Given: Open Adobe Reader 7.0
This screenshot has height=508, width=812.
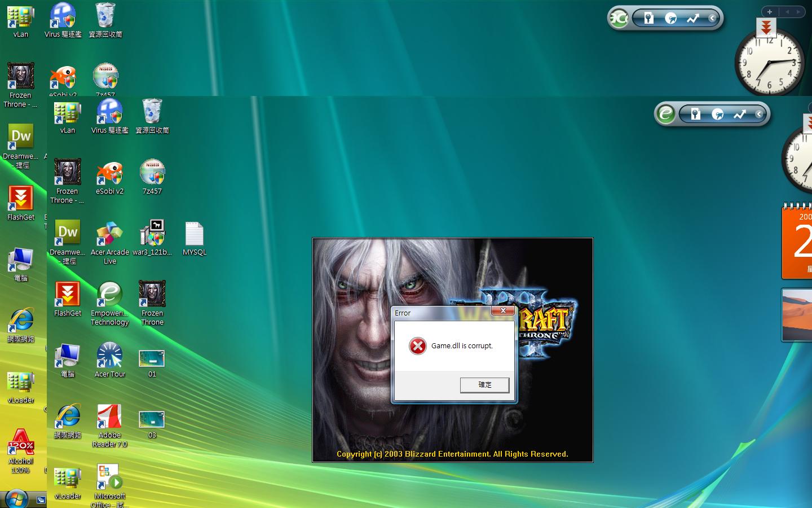Looking at the screenshot, I should (x=109, y=417).
